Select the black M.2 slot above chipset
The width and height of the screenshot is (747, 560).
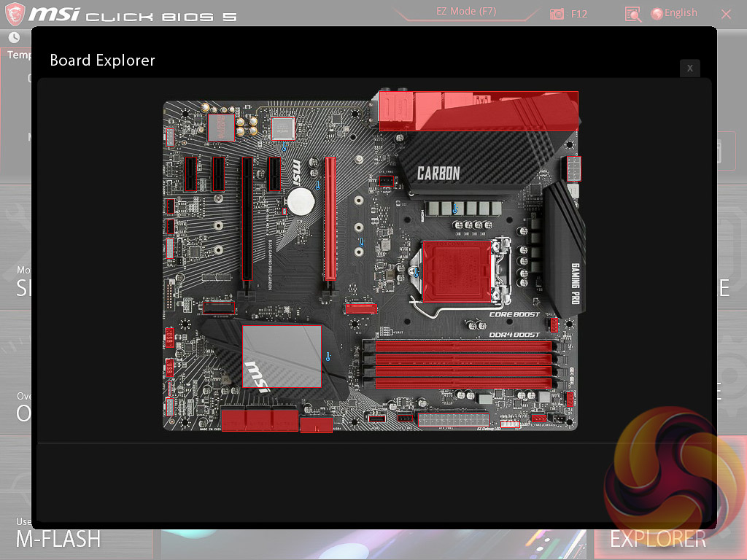(219, 308)
